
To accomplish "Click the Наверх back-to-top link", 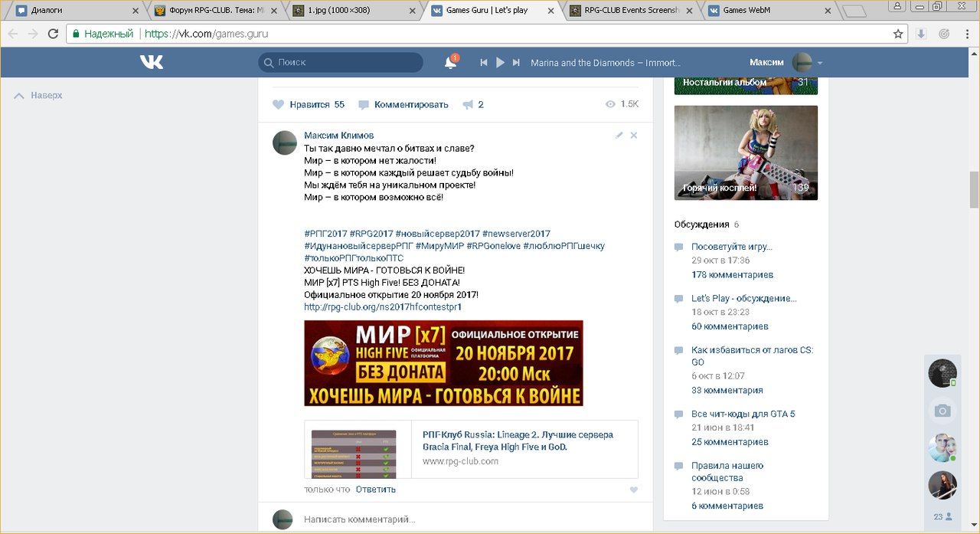I will point(39,96).
